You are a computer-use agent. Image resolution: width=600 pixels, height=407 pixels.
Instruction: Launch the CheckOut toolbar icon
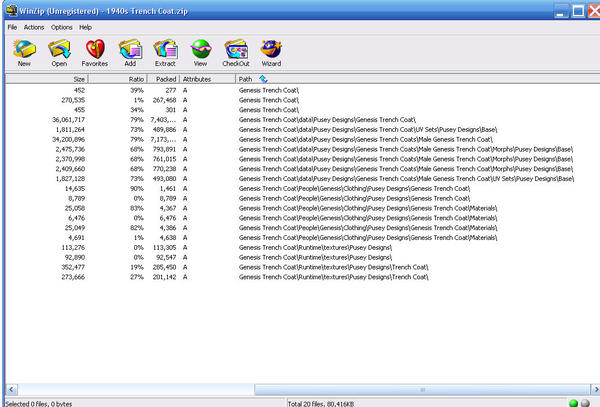pyautogui.click(x=236, y=53)
